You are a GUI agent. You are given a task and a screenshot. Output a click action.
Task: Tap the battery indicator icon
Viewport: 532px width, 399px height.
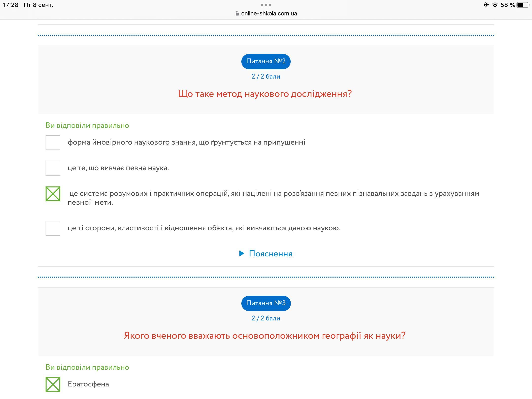pyautogui.click(x=522, y=5)
